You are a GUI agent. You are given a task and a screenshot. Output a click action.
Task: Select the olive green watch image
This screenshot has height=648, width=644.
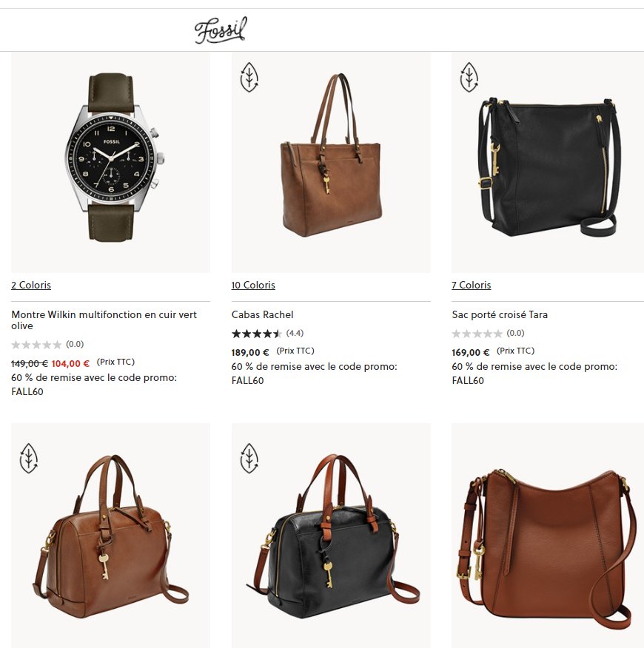[x=110, y=163]
